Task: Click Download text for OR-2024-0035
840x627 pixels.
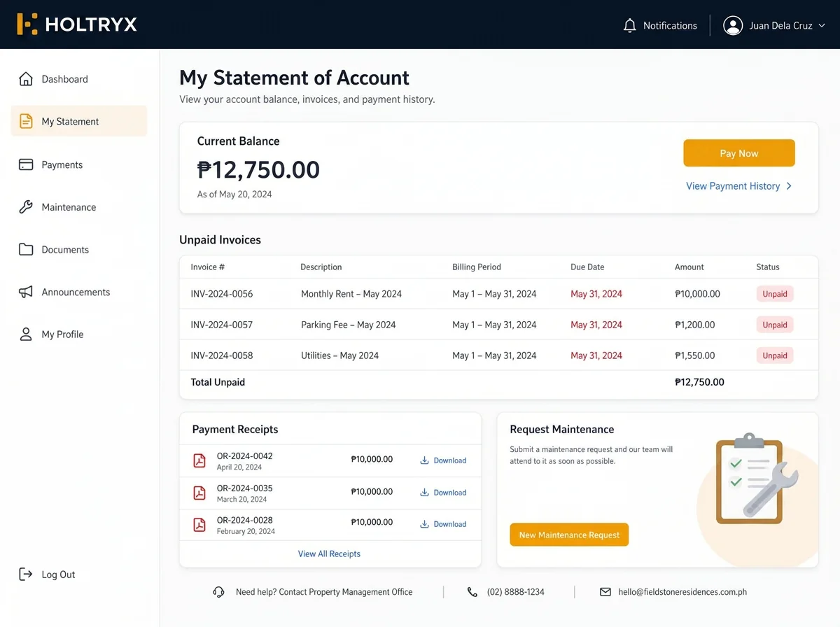Action: (x=450, y=493)
